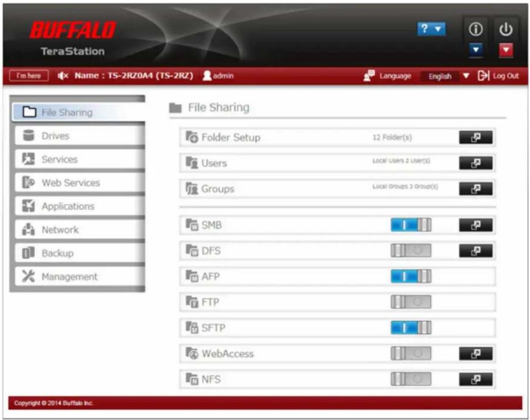Click the muted speaker icon
This screenshot has height=420, width=530.
(x=63, y=76)
